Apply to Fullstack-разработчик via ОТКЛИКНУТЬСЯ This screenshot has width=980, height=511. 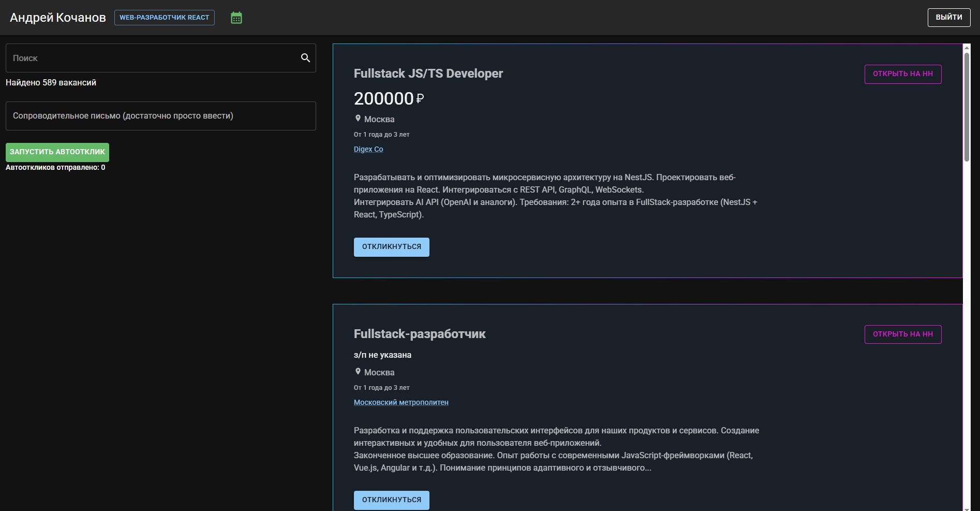click(391, 500)
